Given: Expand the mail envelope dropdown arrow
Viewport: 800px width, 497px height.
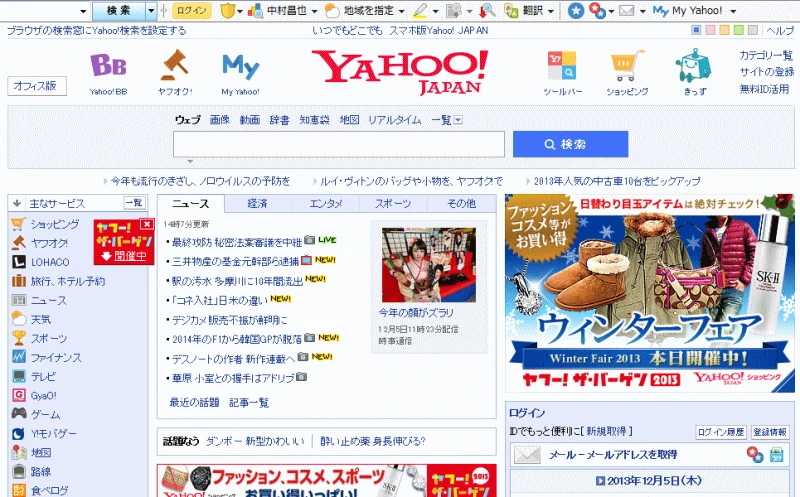Looking at the screenshot, I should tap(642, 11).
